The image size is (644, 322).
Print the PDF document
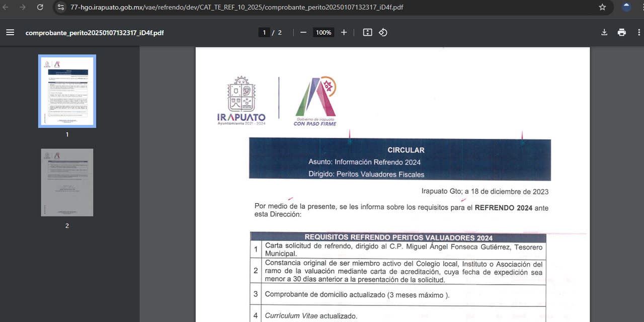click(622, 32)
